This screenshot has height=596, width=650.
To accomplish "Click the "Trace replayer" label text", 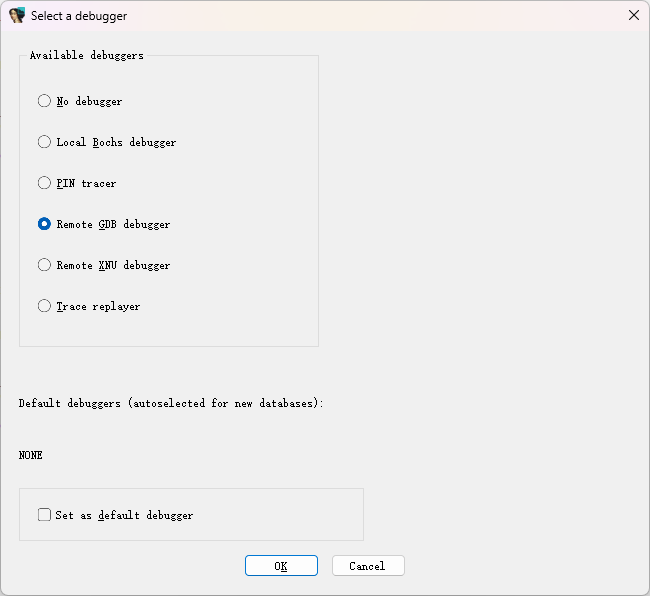I will pos(98,307).
